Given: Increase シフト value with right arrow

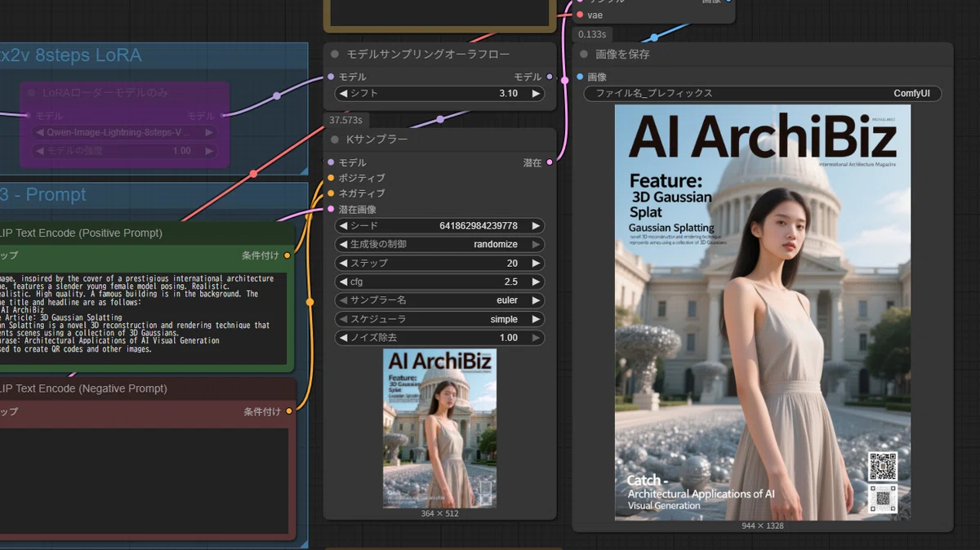Looking at the screenshot, I should point(536,94).
